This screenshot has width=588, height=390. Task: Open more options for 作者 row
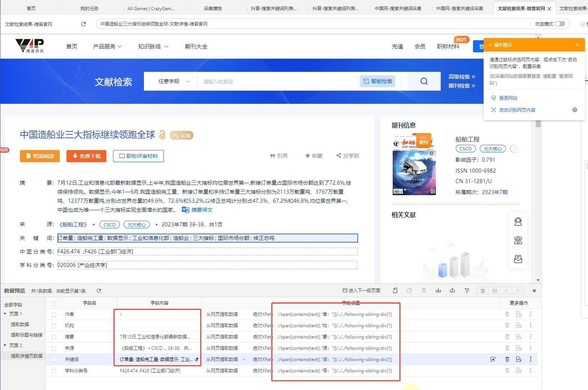(x=531, y=314)
